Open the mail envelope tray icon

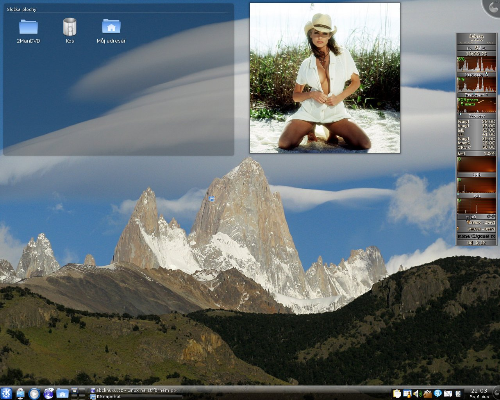click(x=448, y=394)
